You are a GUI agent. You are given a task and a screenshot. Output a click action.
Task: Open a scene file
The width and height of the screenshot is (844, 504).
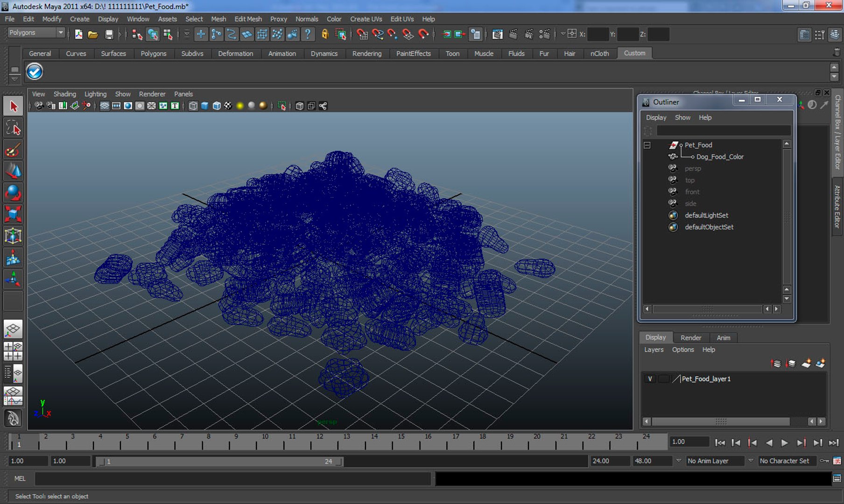point(93,34)
